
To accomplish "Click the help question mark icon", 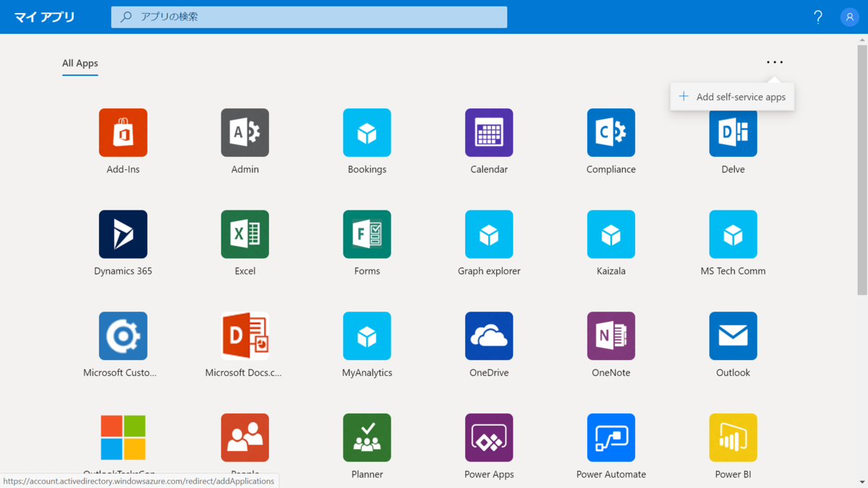I will point(818,17).
